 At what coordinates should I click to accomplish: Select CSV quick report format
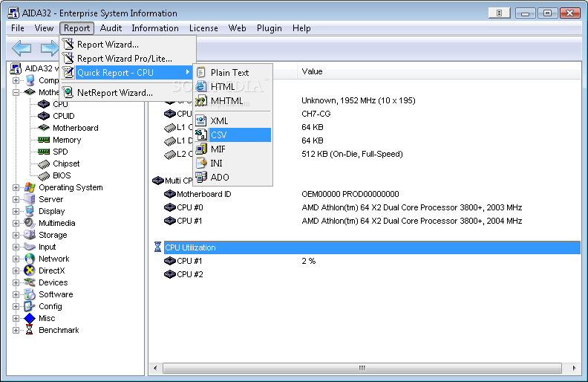(233, 135)
